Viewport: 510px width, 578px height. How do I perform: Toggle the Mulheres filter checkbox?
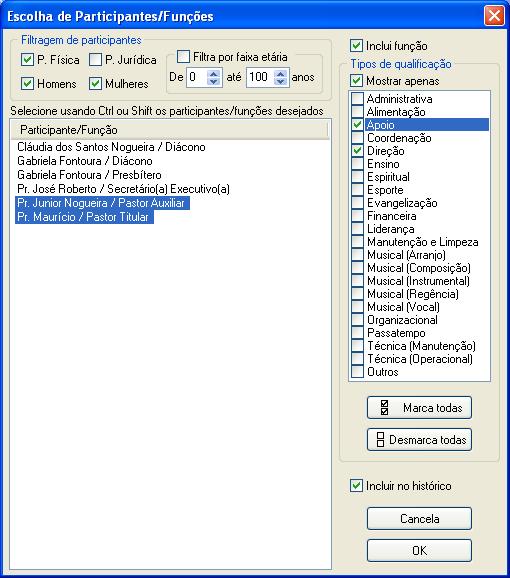click(95, 83)
